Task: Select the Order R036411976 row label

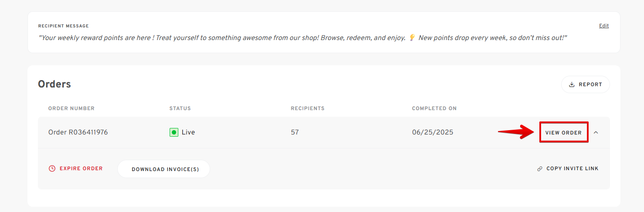Action: point(78,132)
